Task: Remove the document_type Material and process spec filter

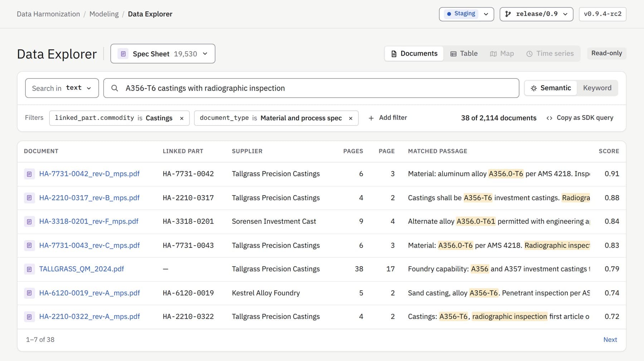Action: click(351, 118)
